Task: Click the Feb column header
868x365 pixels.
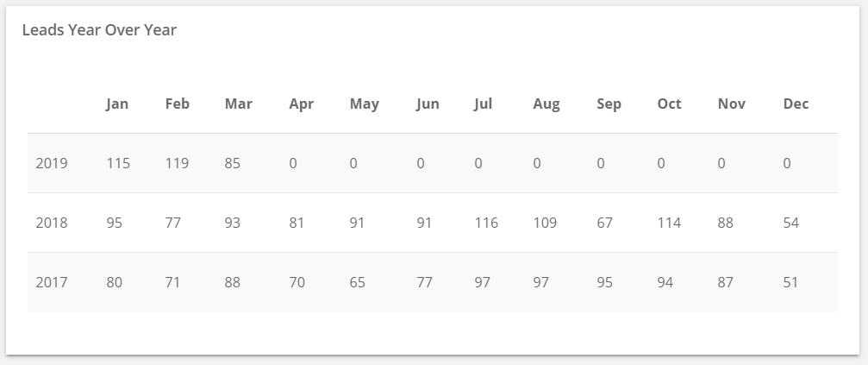Action: click(178, 104)
